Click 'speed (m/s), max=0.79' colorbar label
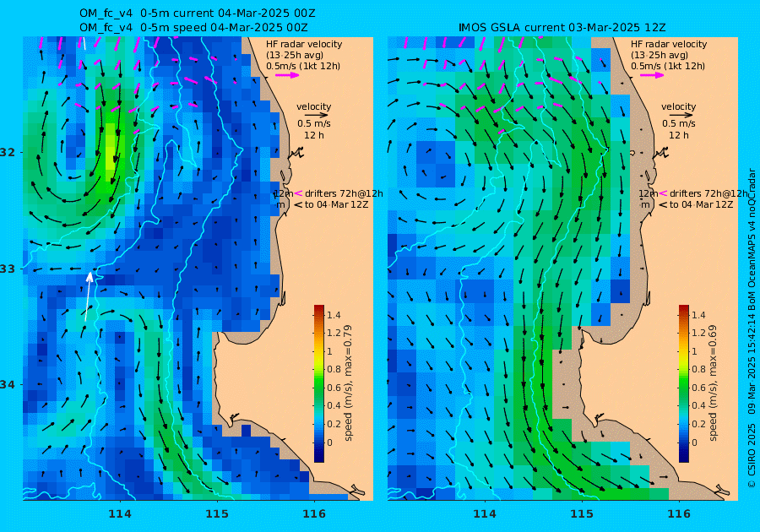Image resolution: width=760 pixels, height=532 pixels. 348,383
